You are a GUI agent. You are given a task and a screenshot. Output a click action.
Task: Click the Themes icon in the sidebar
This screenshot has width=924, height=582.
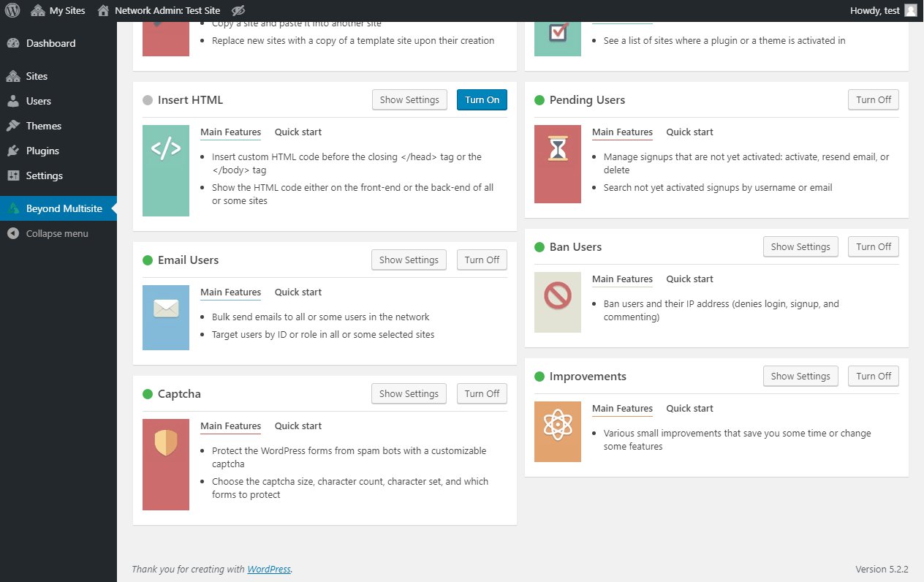coord(13,125)
